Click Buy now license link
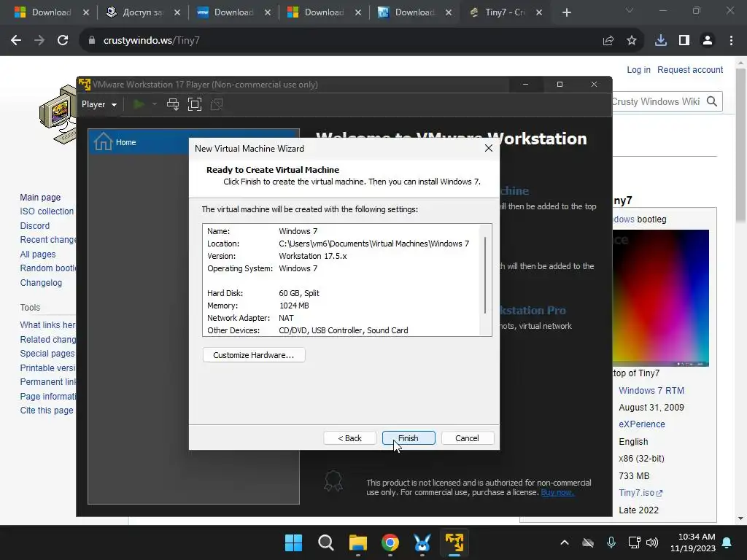The width and height of the screenshot is (747, 560). (557, 493)
